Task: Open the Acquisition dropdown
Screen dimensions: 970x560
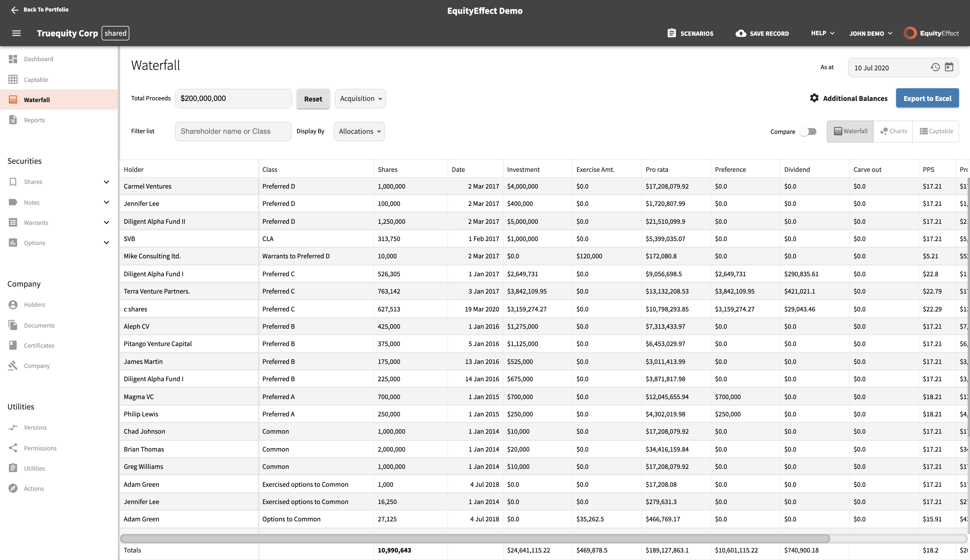Action: point(360,98)
